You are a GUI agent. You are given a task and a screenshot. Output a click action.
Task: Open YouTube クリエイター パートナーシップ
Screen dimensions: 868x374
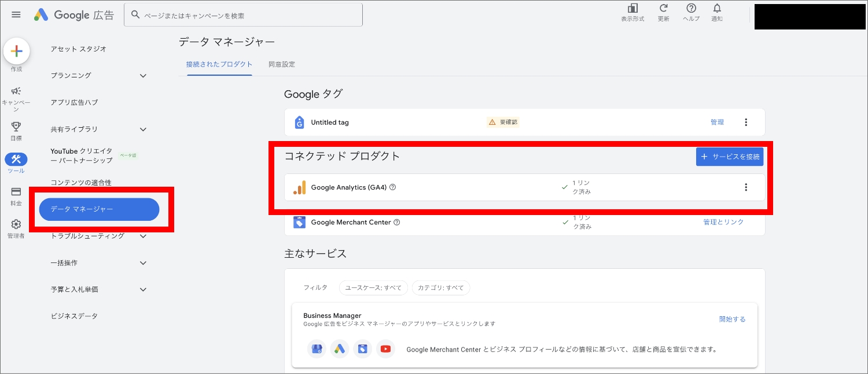pos(82,155)
